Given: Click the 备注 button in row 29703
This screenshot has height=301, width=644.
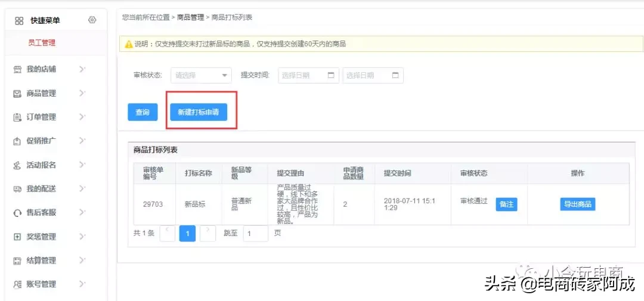Looking at the screenshot, I should [x=506, y=204].
